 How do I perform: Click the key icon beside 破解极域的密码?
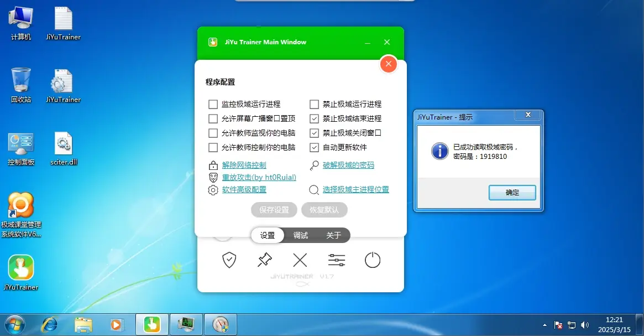[314, 166]
